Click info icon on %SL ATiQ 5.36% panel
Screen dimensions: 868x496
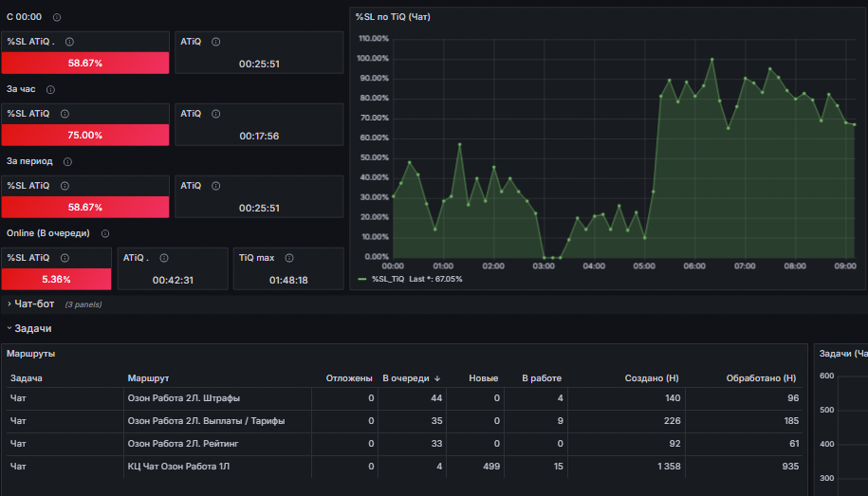click(x=65, y=258)
